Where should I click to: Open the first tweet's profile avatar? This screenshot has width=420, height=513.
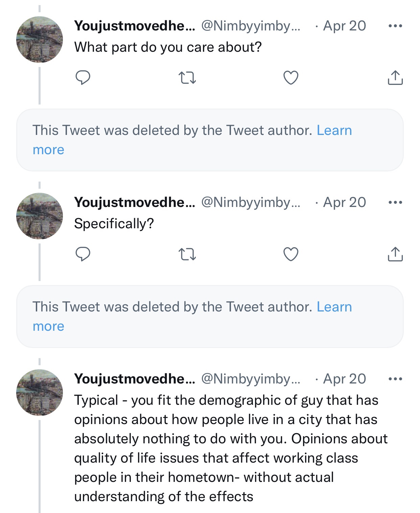pyautogui.click(x=40, y=40)
